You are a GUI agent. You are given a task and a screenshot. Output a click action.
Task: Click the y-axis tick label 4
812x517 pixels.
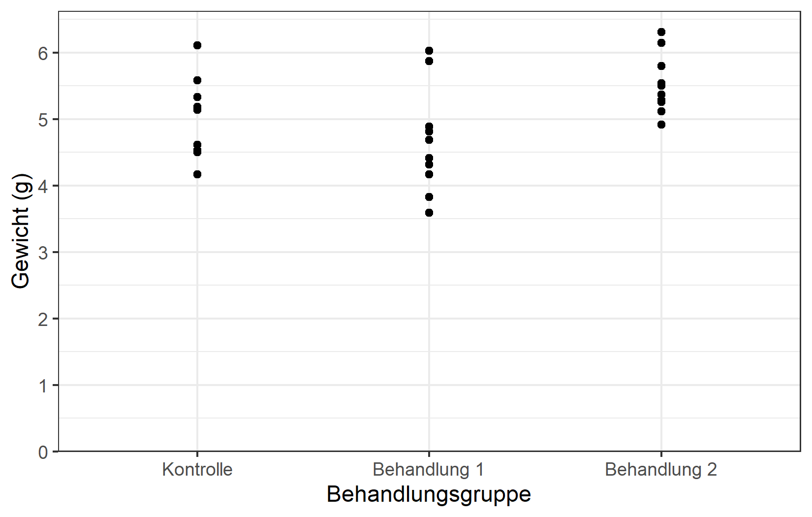(x=43, y=186)
